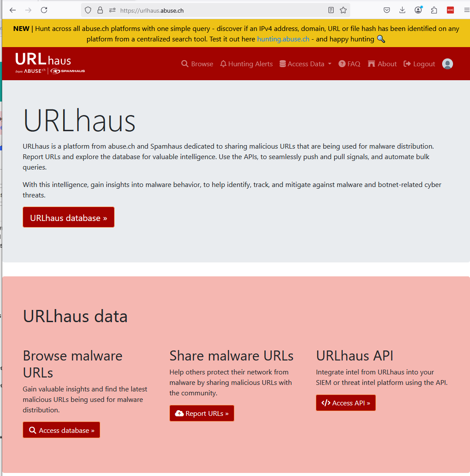470x476 pixels.
Task: Open the About page
Action: point(382,64)
